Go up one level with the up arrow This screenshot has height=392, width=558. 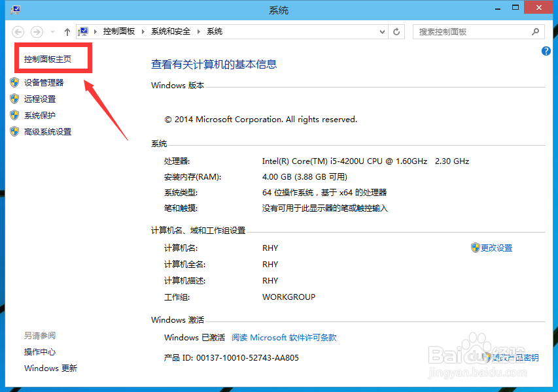(67, 32)
